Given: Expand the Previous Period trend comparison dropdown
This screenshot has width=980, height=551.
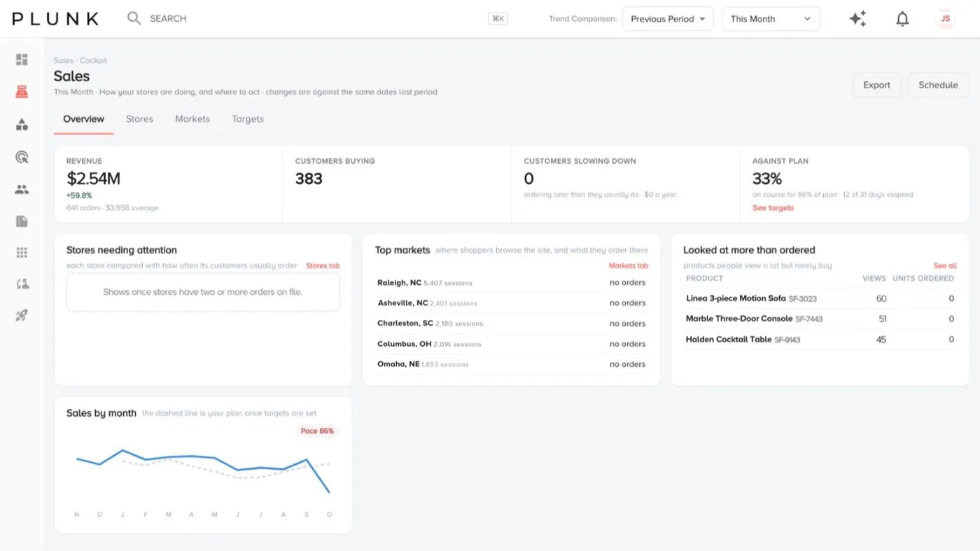Looking at the screenshot, I should tap(668, 19).
